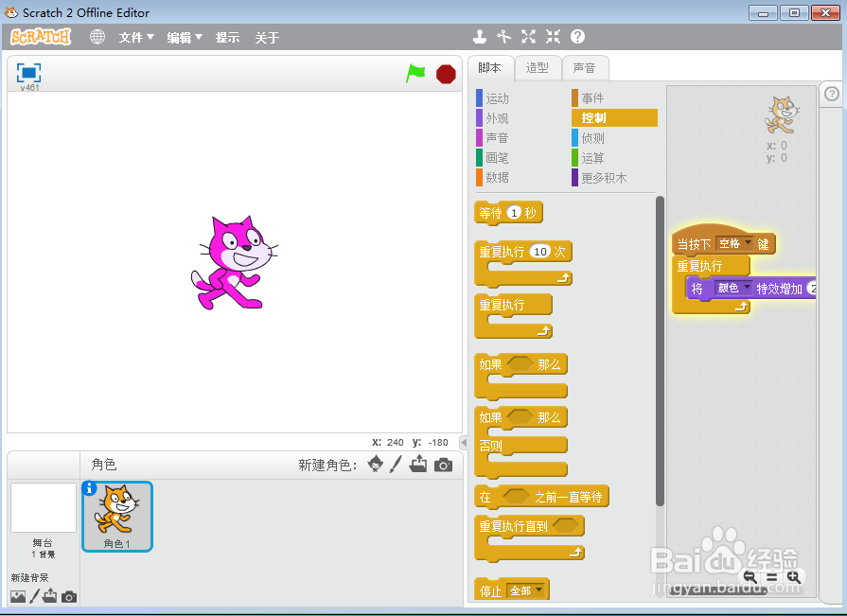
Task: Select the 外观 block category
Action: click(x=493, y=118)
